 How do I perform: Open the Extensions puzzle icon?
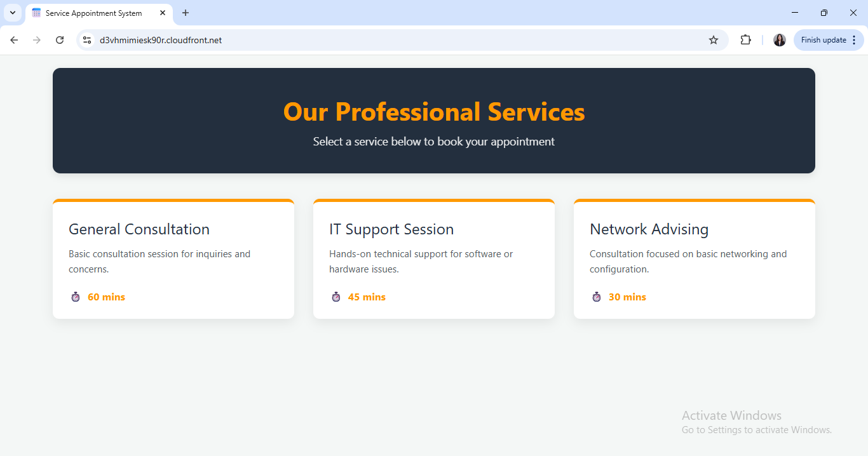[745, 40]
